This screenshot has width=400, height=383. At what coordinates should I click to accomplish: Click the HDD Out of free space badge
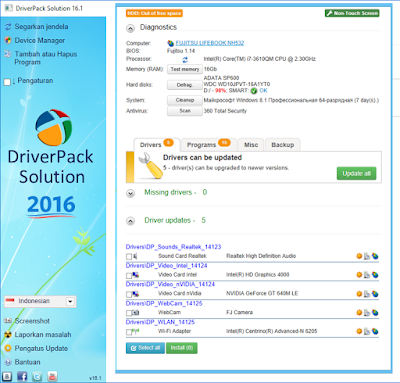pos(154,13)
